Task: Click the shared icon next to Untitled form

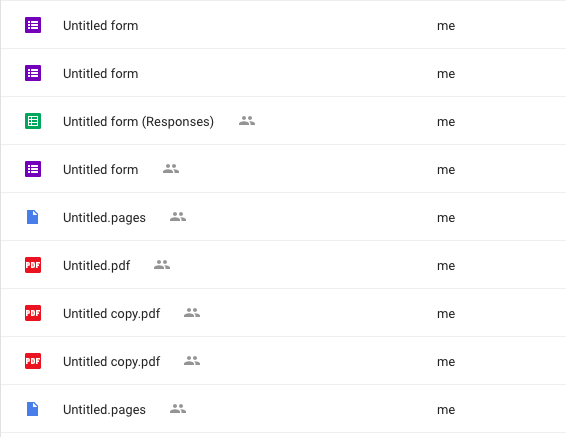Action: click(171, 169)
